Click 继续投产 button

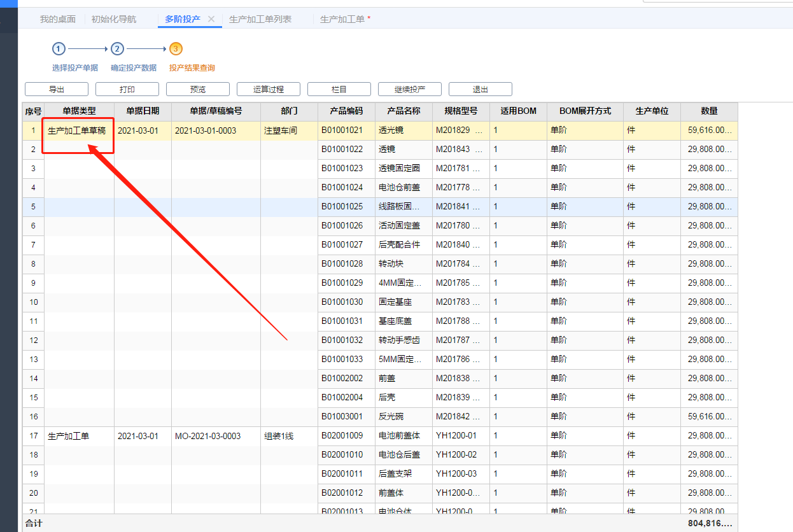tap(410, 89)
